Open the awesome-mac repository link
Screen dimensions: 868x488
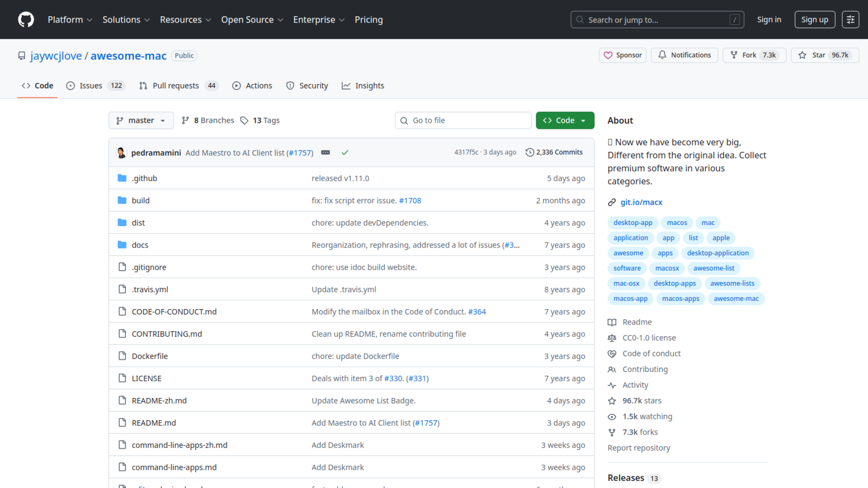[x=129, y=56]
